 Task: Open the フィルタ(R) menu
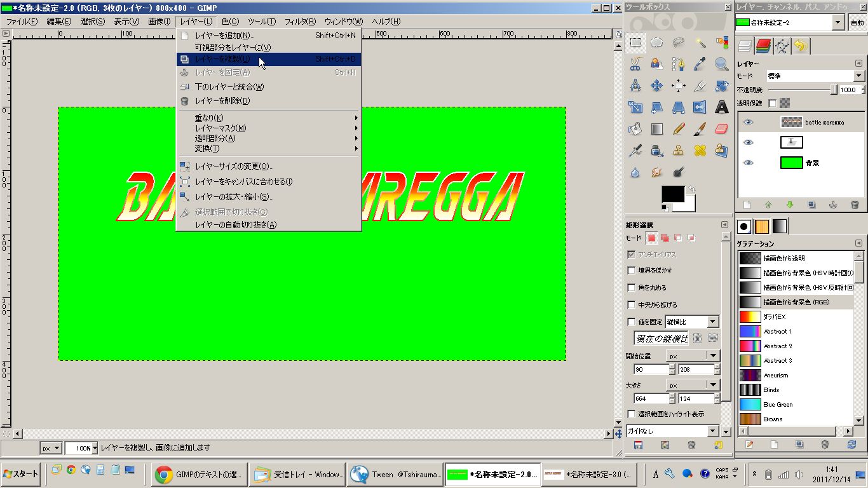300,22
